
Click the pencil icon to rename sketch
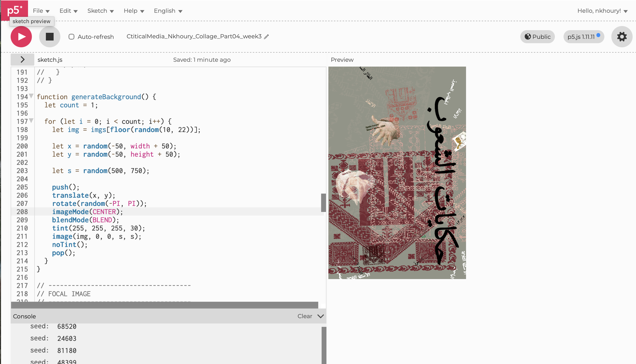pos(266,37)
